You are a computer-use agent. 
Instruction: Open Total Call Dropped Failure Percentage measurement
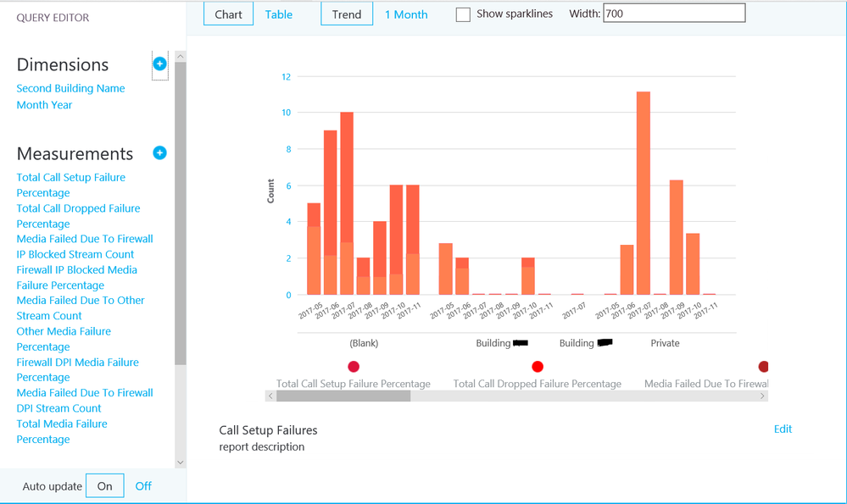tap(78, 216)
